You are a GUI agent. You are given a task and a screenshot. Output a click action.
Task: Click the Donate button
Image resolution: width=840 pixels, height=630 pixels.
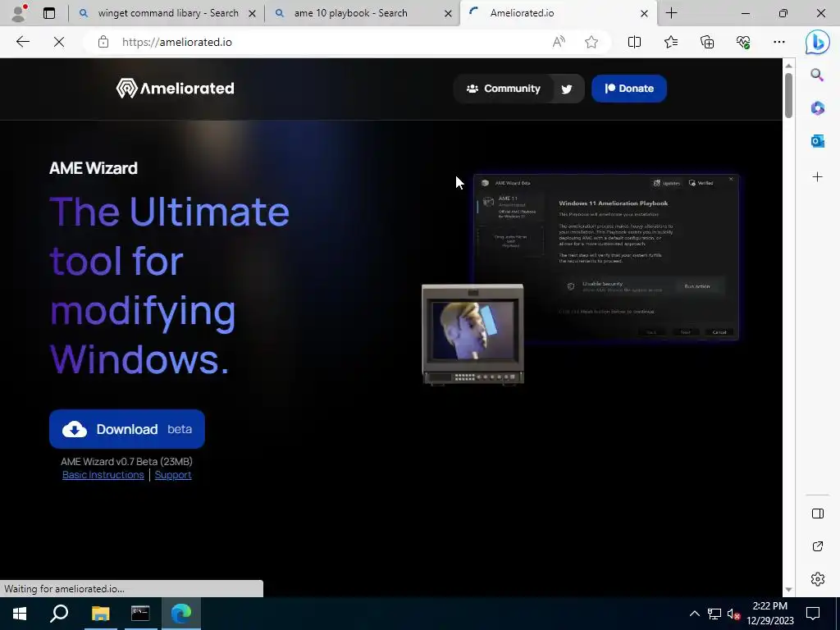[629, 89]
